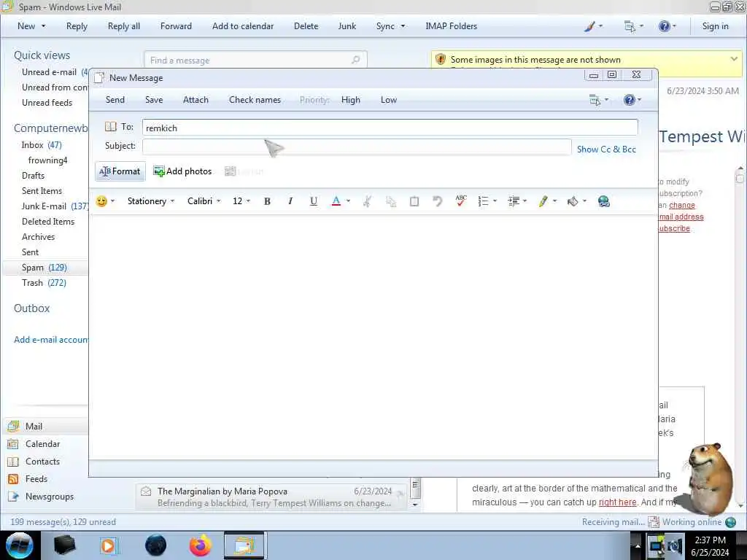
Task: Click Forward in the main toolbar
Action: (176, 26)
